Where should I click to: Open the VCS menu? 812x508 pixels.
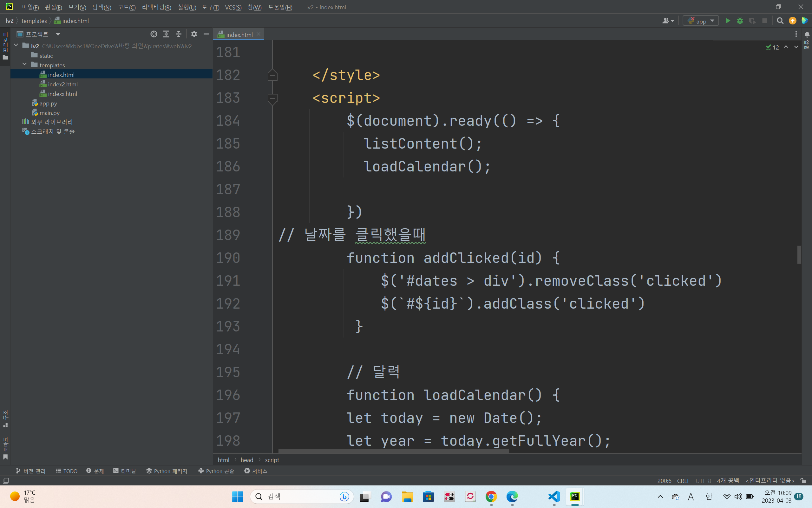233,7
